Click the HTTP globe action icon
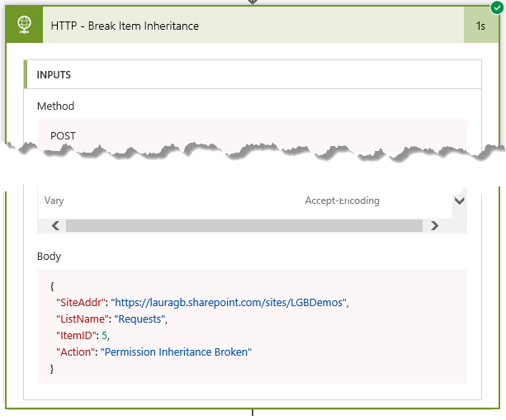506x420 pixels. tap(24, 25)
